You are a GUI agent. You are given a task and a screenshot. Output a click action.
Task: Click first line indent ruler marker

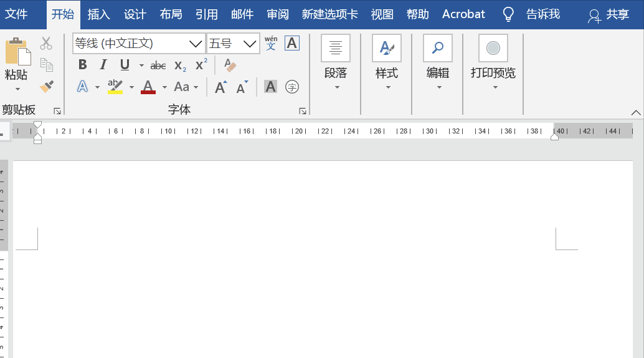[x=37, y=124]
